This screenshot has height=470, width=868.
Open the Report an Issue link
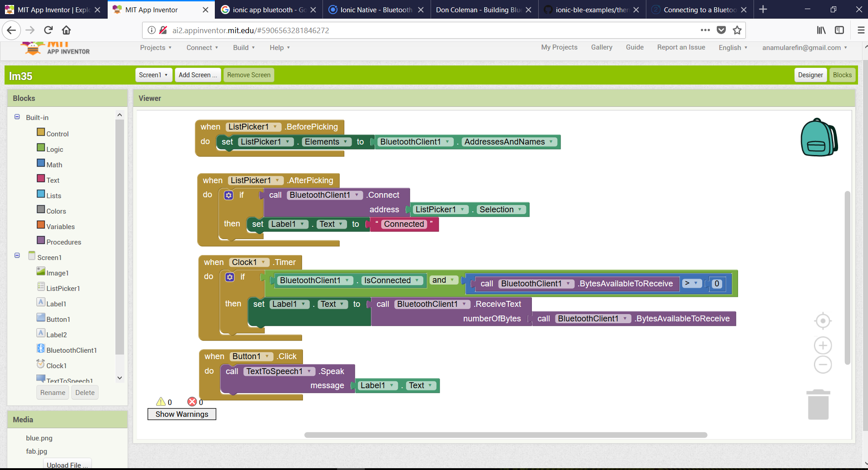click(681, 47)
